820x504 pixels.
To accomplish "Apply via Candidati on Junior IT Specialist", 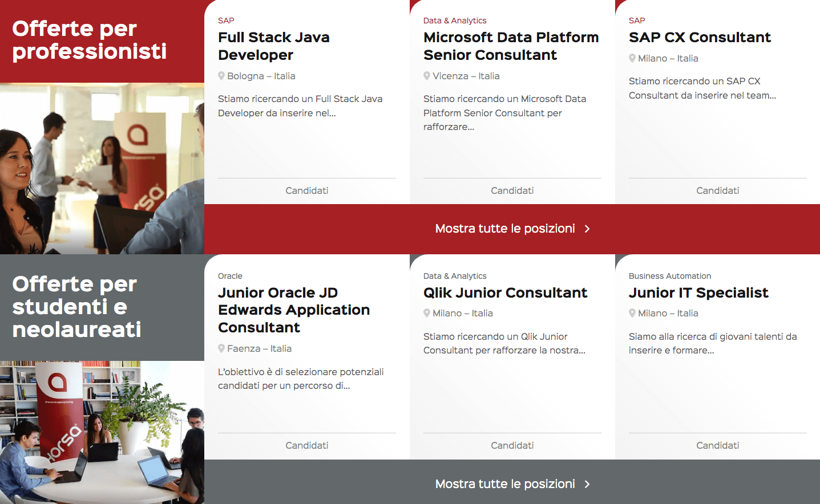I will (x=718, y=445).
